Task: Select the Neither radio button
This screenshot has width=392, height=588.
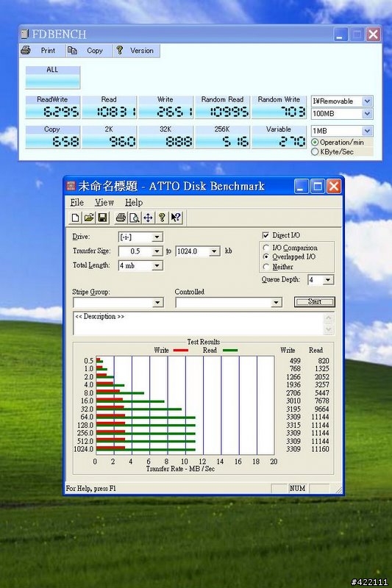Action: [x=266, y=267]
